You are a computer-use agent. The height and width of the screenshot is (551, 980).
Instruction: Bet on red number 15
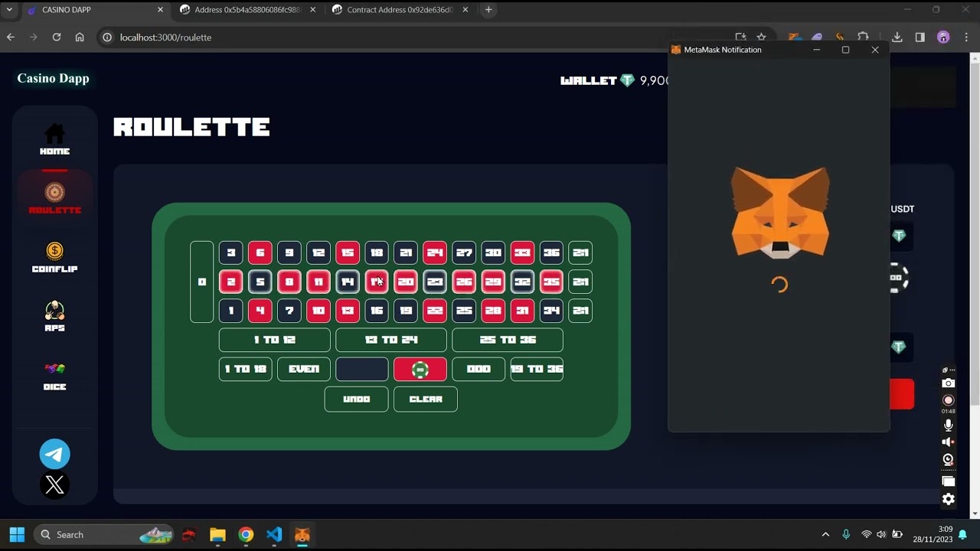pyautogui.click(x=348, y=253)
